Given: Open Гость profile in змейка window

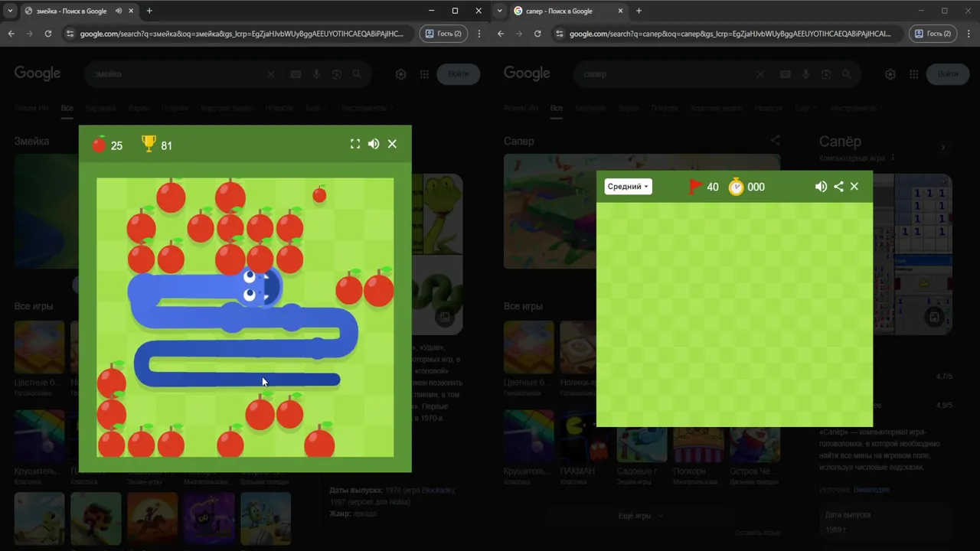Looking at the screenshot, I should click(x=443, y=34).
